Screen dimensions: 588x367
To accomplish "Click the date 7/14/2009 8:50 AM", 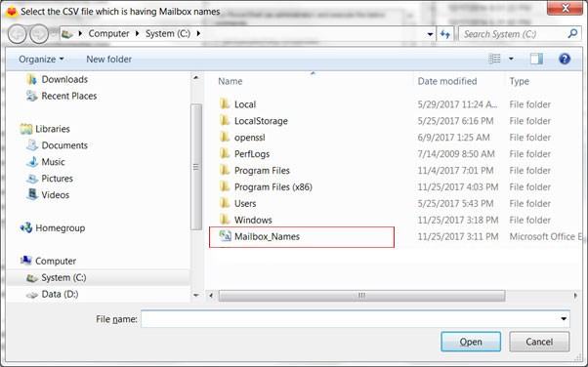I will pyautogui.click(x=456, y=153).
